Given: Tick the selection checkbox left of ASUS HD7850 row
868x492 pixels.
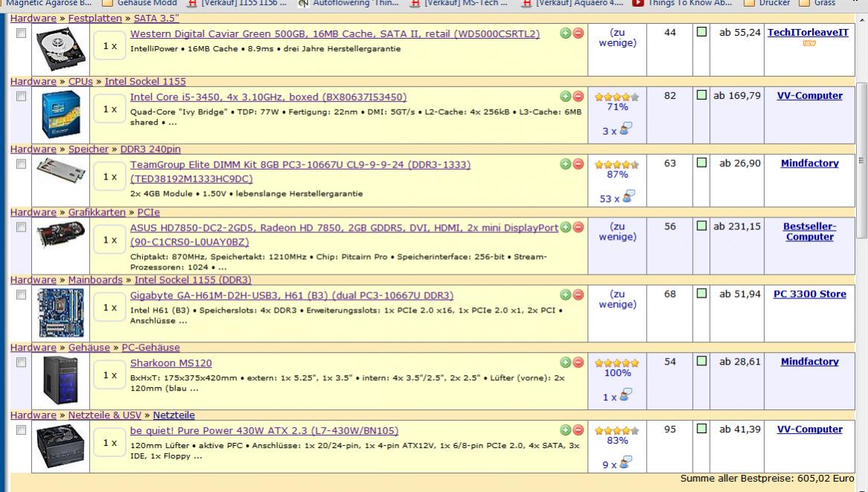Looking at the screenshot, I should pos(21,227).
